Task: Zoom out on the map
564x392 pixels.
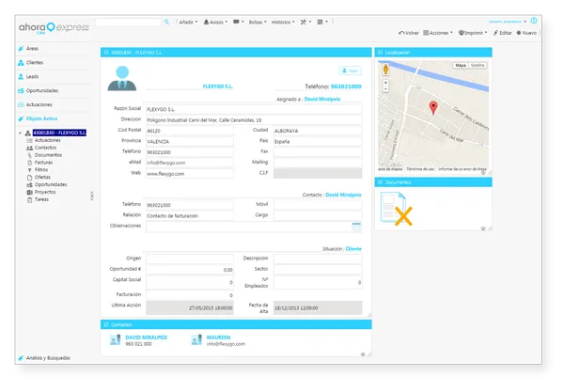Action: coord(385,88)
